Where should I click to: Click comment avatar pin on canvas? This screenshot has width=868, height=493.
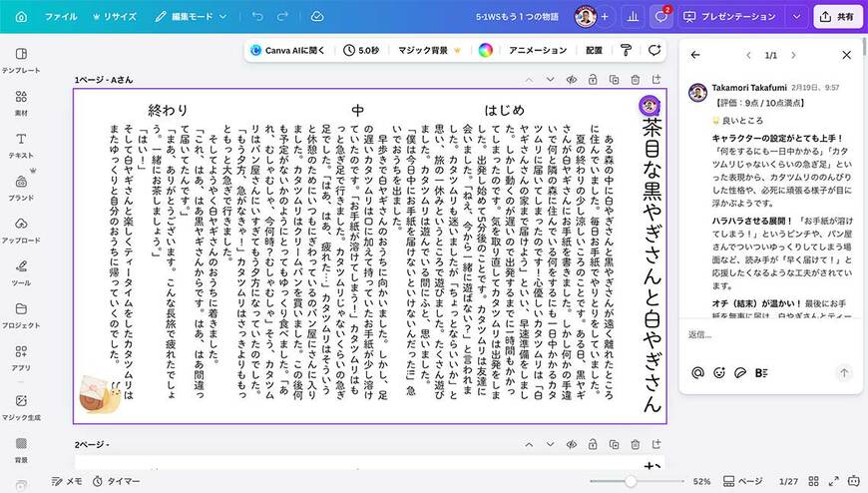650,105
